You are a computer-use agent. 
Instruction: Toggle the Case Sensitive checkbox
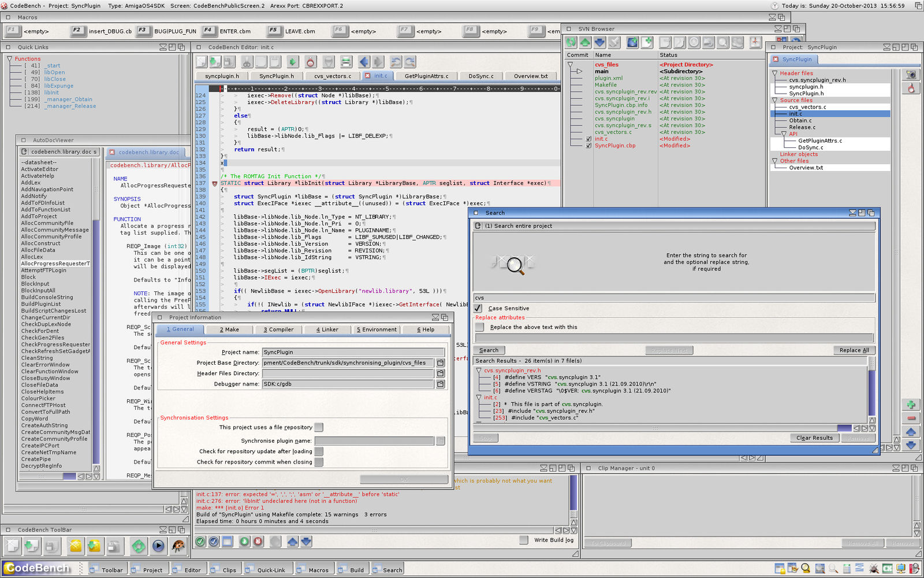point(478,309)
